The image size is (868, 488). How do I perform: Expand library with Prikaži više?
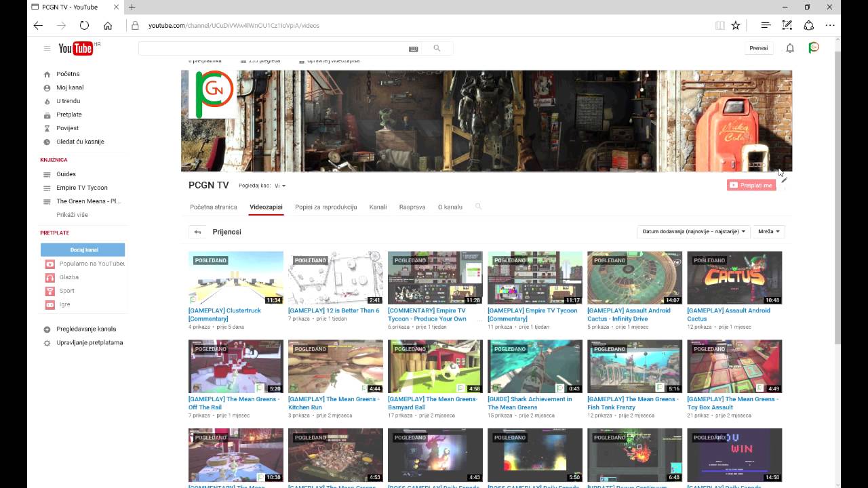pos(72,215)
